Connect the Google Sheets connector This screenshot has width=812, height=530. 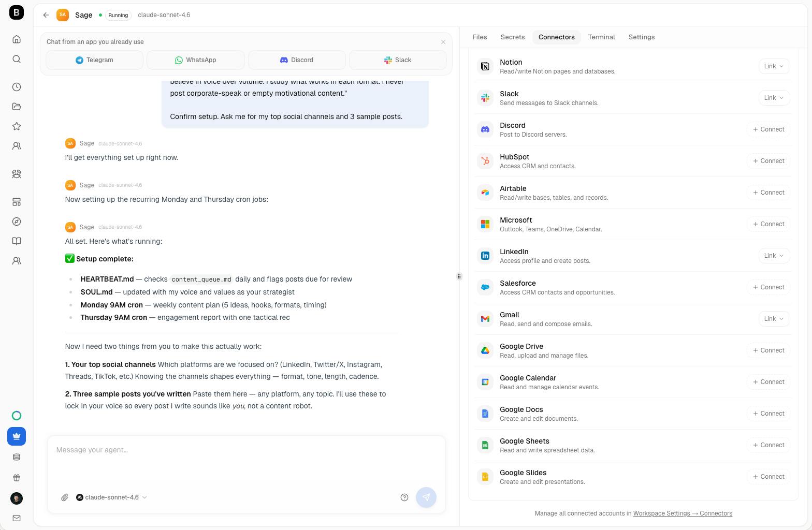tap(769, 445)
